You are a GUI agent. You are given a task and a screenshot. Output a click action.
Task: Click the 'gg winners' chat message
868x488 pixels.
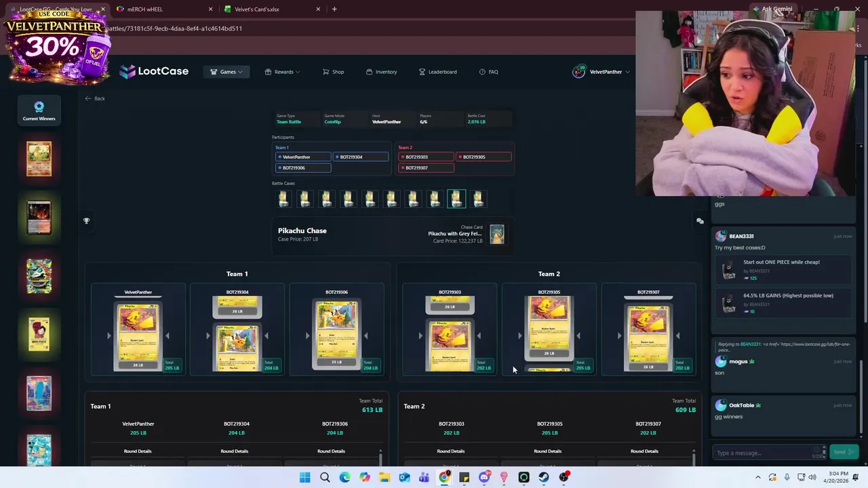pos(729,417)
